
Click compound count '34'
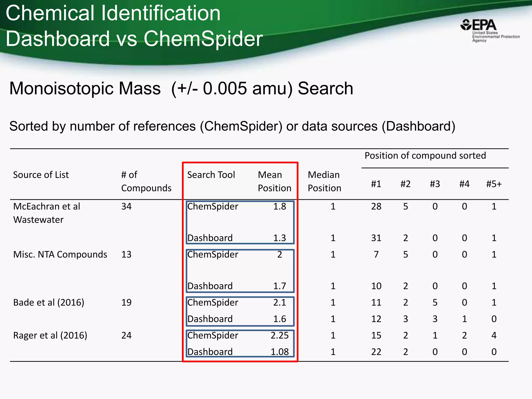127,207
